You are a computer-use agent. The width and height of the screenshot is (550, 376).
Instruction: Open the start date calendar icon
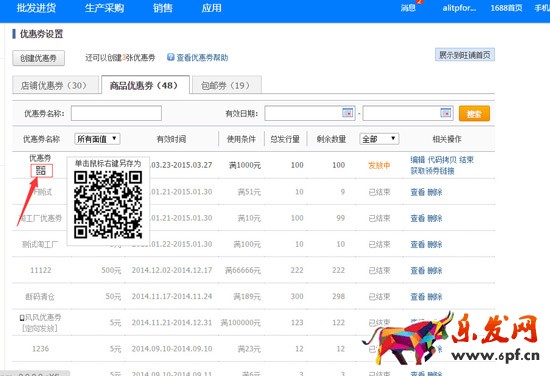[x=347, y=113]
